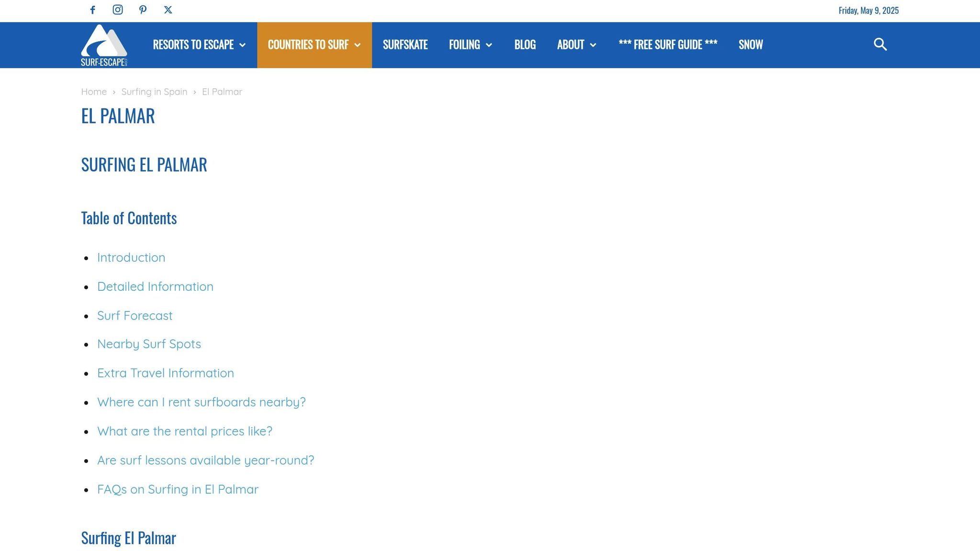
Task: Expand the About dropdown menu
Action: [576, 45]
